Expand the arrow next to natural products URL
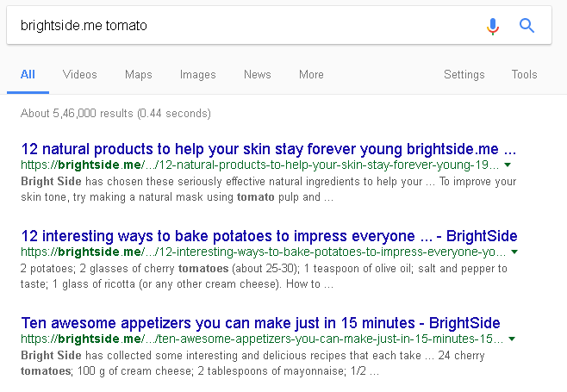 [508, 164]
